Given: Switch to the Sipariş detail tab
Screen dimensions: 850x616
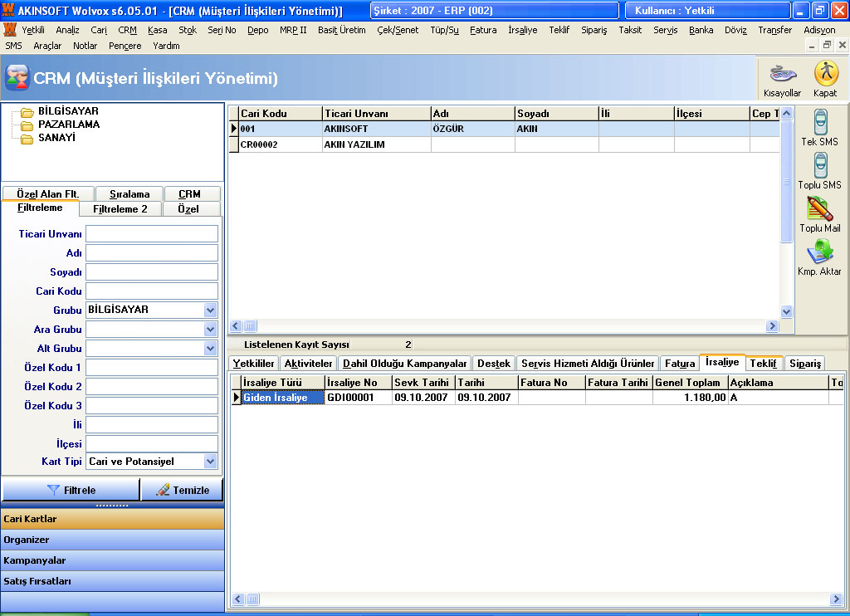Looking at the screenshot, I should click(805, 364).
